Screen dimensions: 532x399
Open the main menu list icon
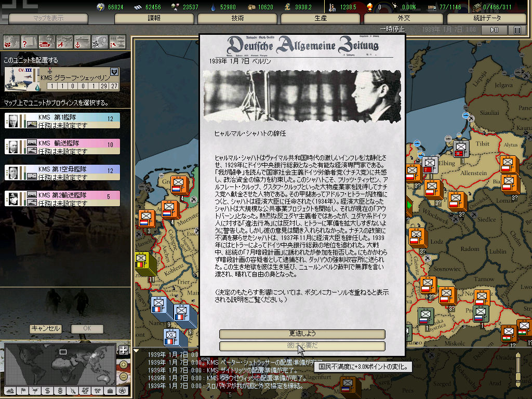click(x=517, y=30)
